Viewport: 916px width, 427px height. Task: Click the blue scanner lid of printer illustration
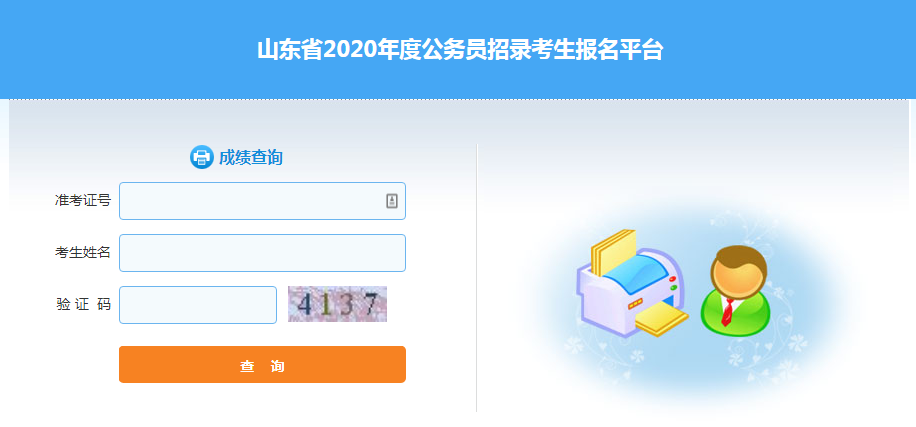635,272
